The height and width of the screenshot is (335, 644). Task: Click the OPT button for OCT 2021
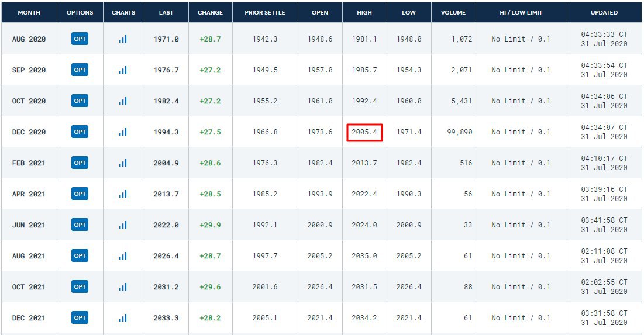point(80,287)
